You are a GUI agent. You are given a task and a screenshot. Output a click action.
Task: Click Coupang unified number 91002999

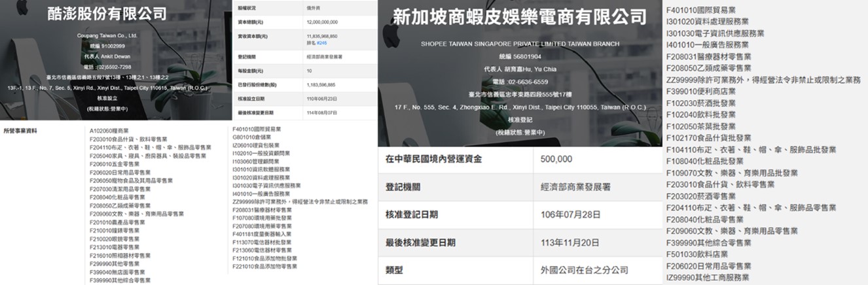[x=107, y=46]
